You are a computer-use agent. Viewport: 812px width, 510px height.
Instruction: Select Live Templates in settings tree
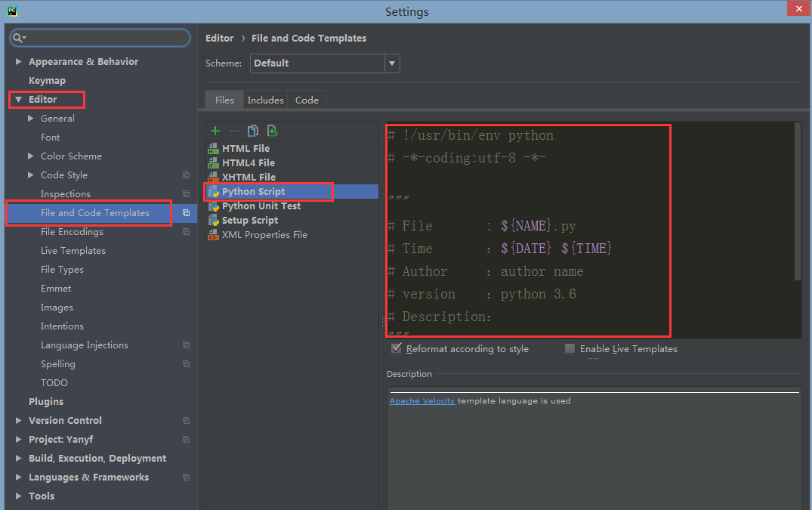(73, 251)
